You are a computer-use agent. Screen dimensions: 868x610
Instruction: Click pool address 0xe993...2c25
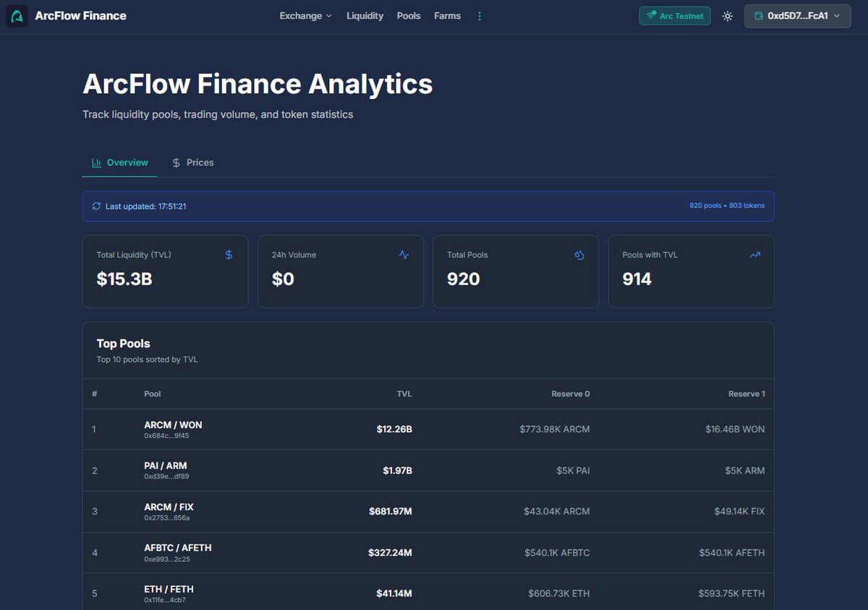(x=167, y=559)
